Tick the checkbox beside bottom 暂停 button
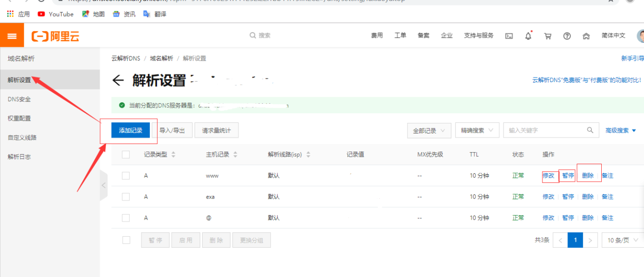The image size is (644, 277). pyautogui.click(x=126, y=240)
